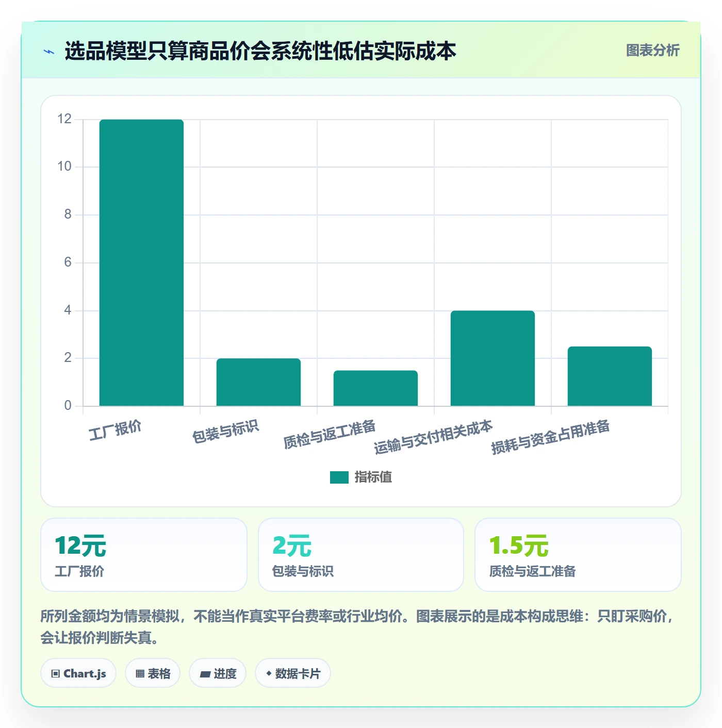Click the 包装与标识 x-axis label
The width and height of the screenshot is (722, 728).
tap(225, 432)
